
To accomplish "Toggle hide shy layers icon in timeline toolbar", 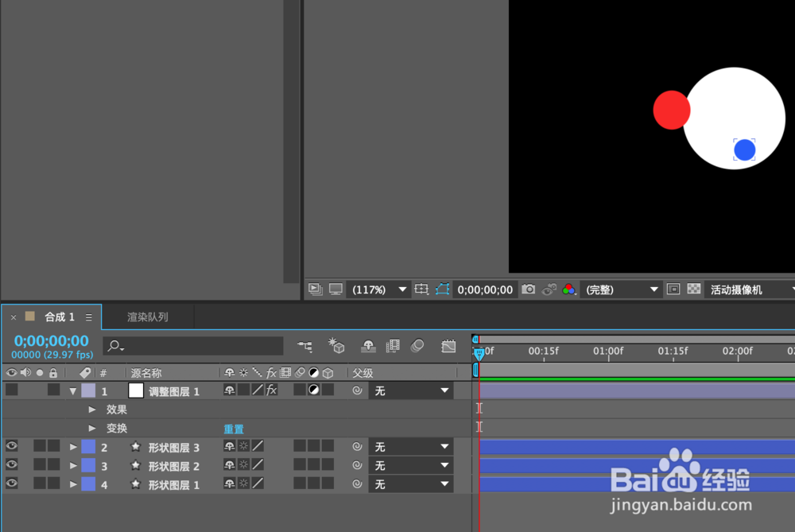I will (368, 347).
